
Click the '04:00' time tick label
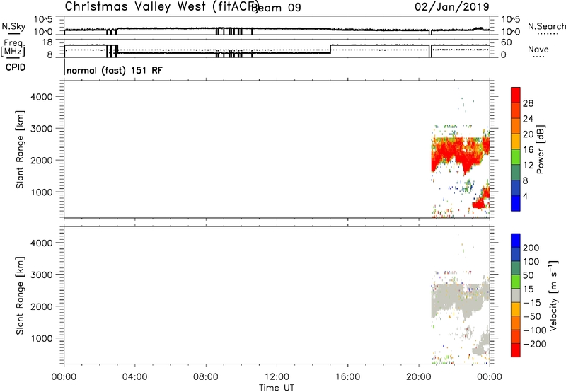click(135, 377)
